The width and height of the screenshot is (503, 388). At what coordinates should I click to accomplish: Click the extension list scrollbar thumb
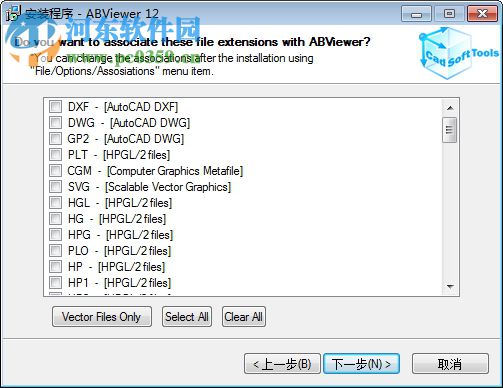(x=450, y=130)
